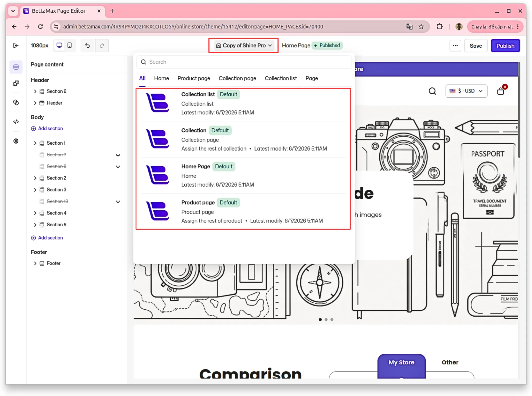View site information icon in address bar

point(56,27)
